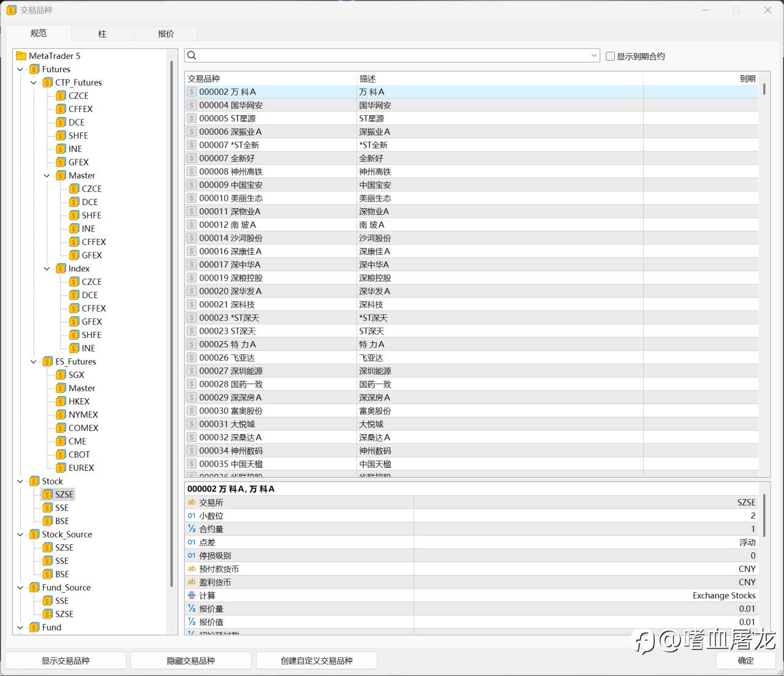Select row 000023 *ST深天

click(472, 318)
